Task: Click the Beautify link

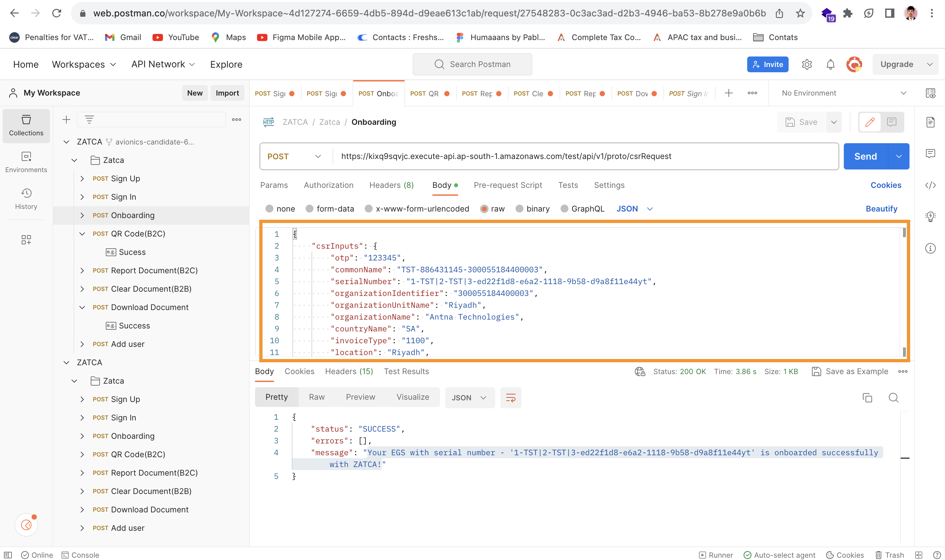Action: click(x=881, y=208)
